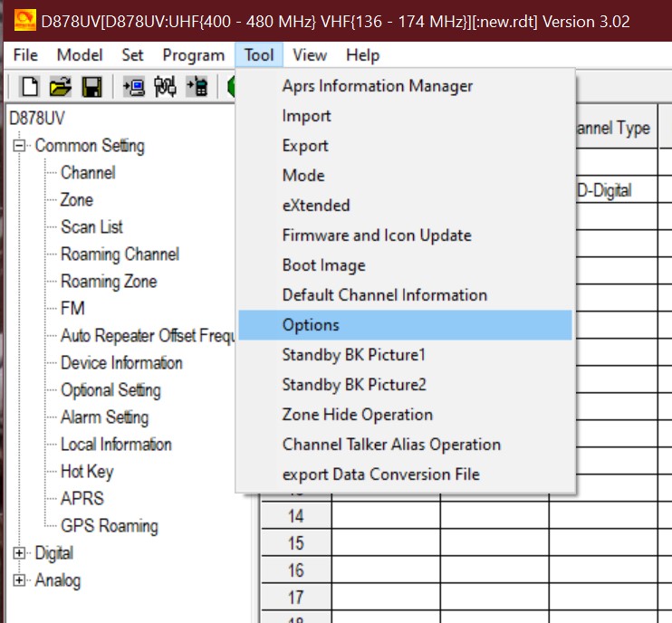The height and width of the screenshot is (623, 672).
Task: Select Standby BK Picture1
Action: tap(405, 355)
